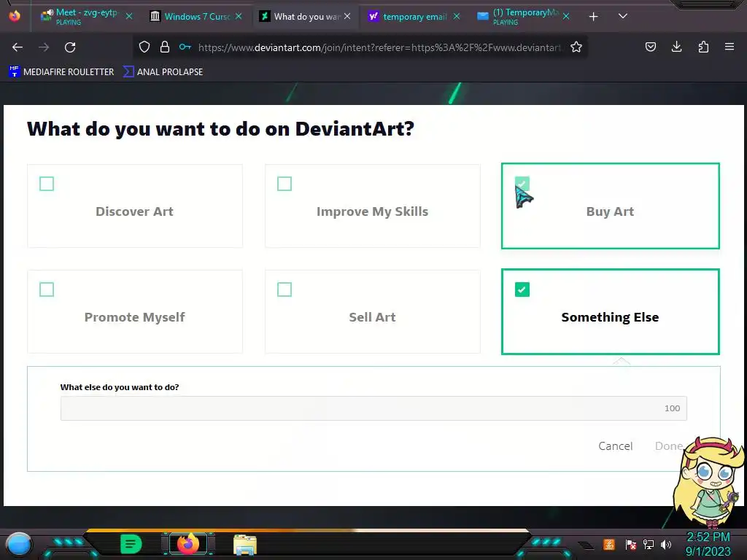Click the Firefox taskbar icon
The height and width of the screenshot is (560, 747).
pos(187,544)
